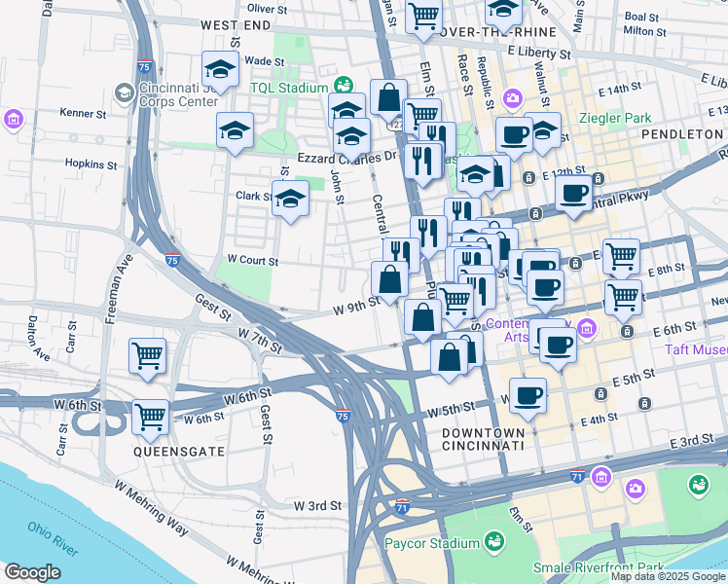Image resolution: width=728 pixels, height=584 pixels.
Task: Click the PENDLETON neighborhood label
Action: coord(682,134)
